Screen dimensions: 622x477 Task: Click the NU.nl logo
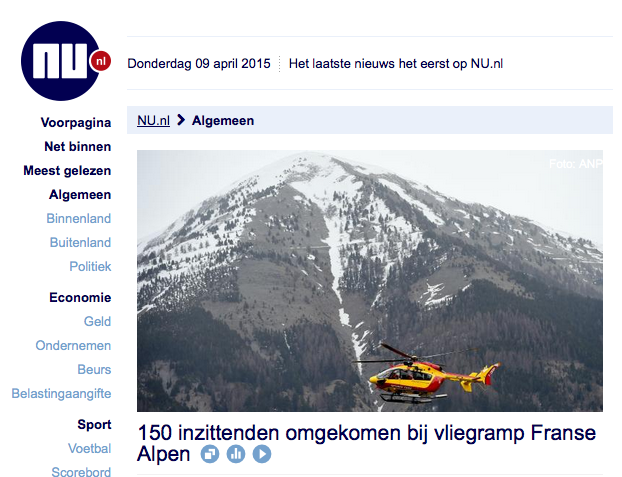tap(65, 61)
